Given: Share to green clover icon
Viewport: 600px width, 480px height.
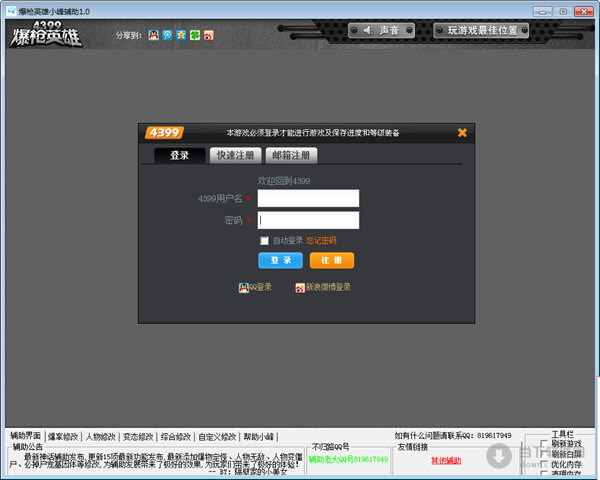Looking at the screenshot, I should (195, 35).
